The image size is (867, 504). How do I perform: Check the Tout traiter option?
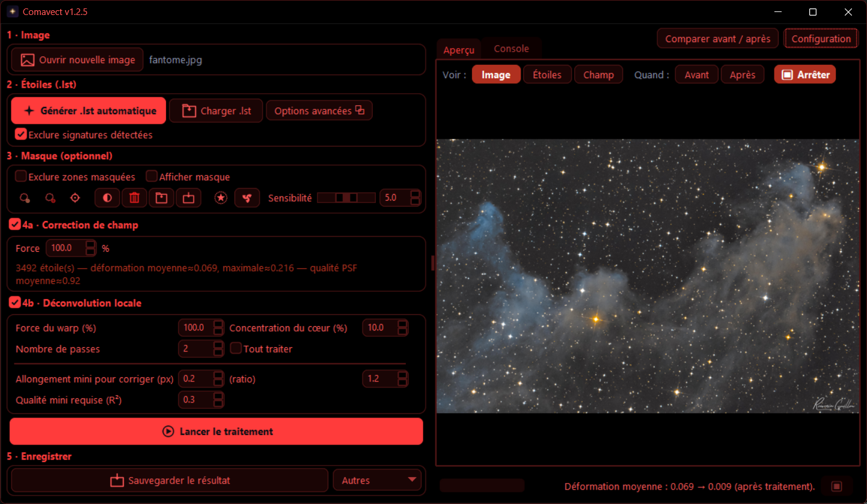pyautogui.click(x=236, y=348)
